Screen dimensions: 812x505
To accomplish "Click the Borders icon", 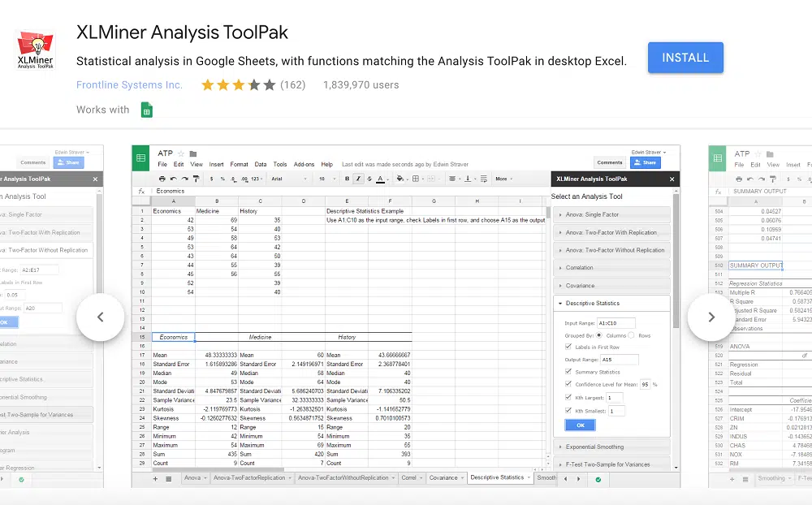I will pos(415,179).
